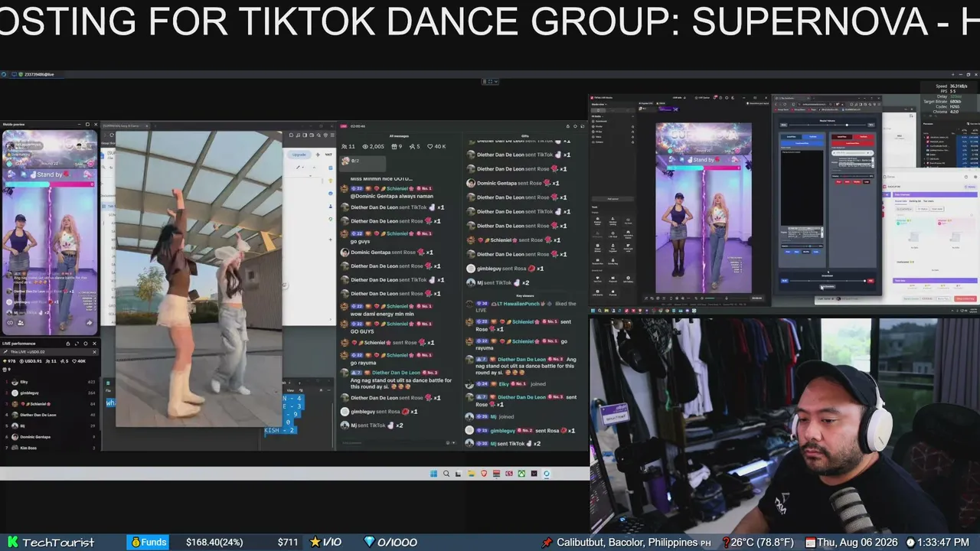The height and width of the screenshot is (551, 980).
Task: Click the emoji icon in chat input bar
Action: (x=449, y=442)
